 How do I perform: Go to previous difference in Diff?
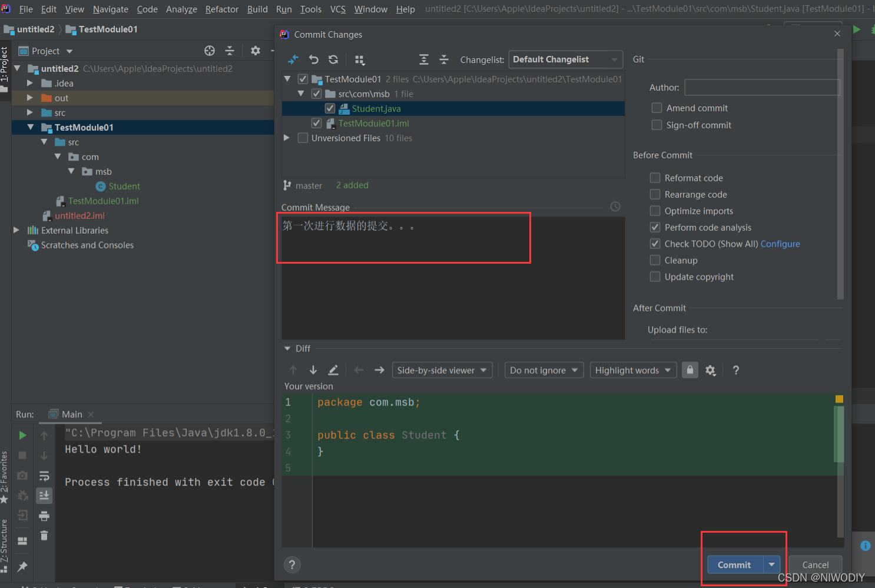coord(293,370)
